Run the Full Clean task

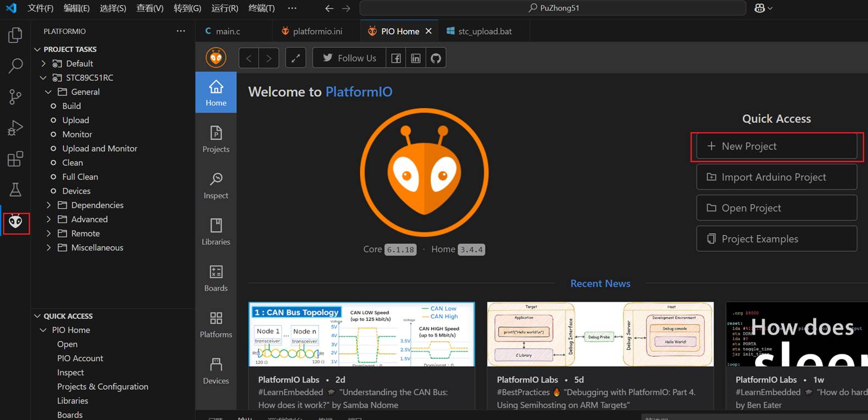click(x=80, y=177)
